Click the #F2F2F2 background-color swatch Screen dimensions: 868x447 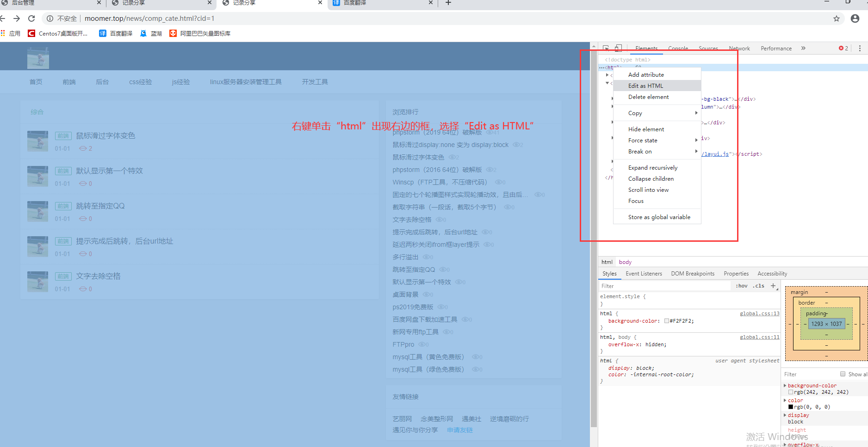(667, 321)
